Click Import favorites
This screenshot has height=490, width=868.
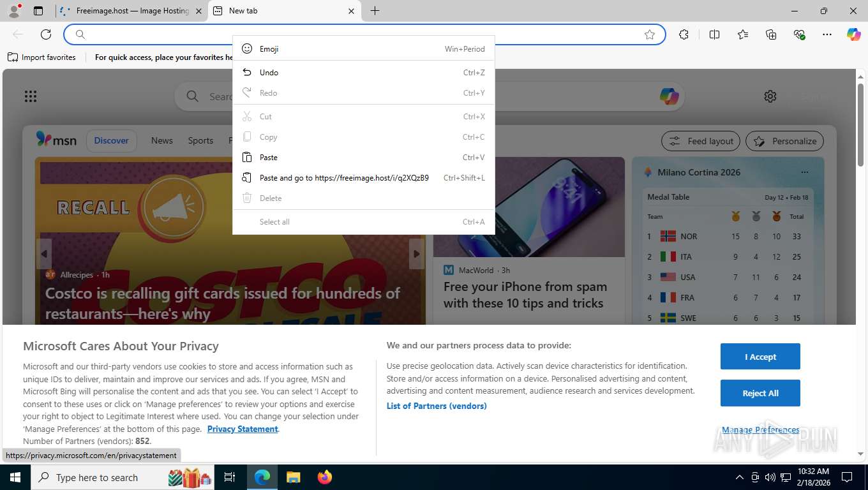[41, 57]
